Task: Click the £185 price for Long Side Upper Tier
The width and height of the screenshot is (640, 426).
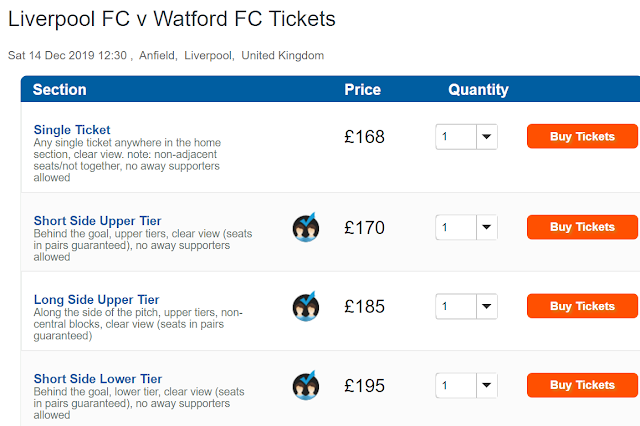Action: point(364,307)
